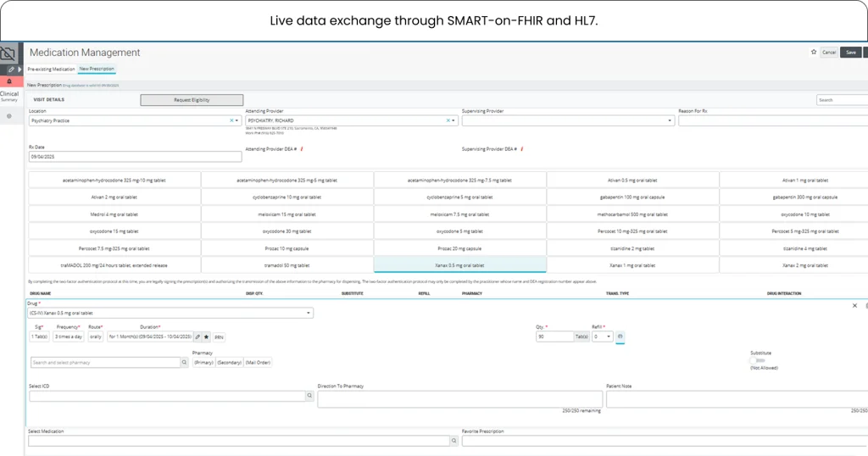Click the Select ICD search magnifier icon
Screen dimensions: 868x456
[309, 396]
